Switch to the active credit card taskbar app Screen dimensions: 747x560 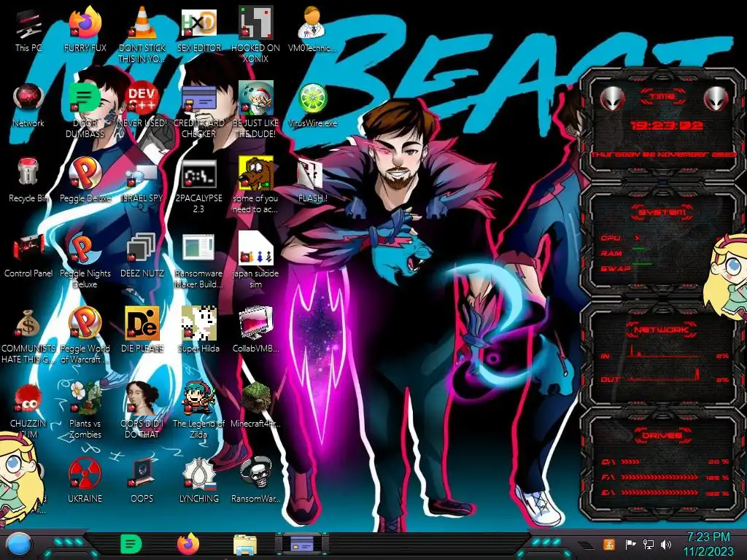click(302, 544)
